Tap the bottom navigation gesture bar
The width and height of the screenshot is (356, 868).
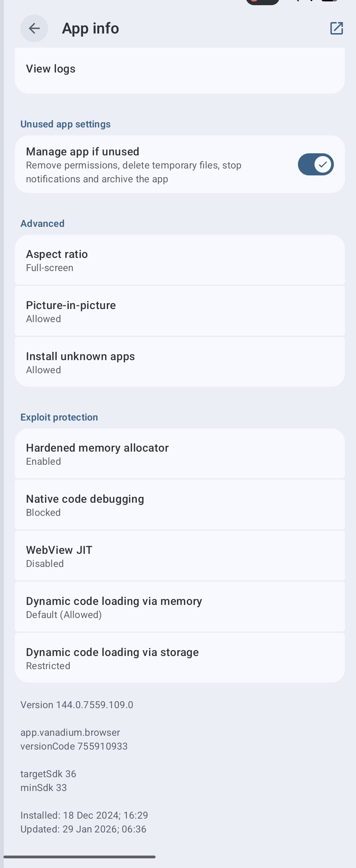tap(79, 857)
